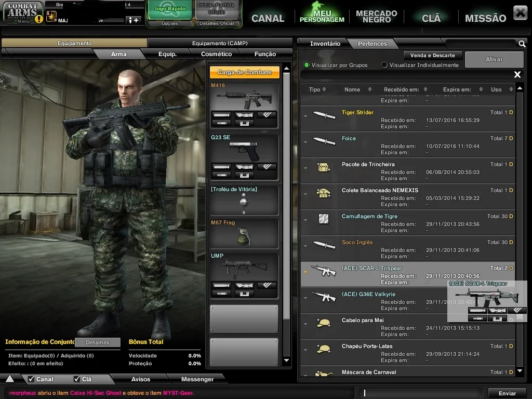Screen dimensions: 532x399
Task: Click inventory scrollbar down arrow
Action: 520,371
